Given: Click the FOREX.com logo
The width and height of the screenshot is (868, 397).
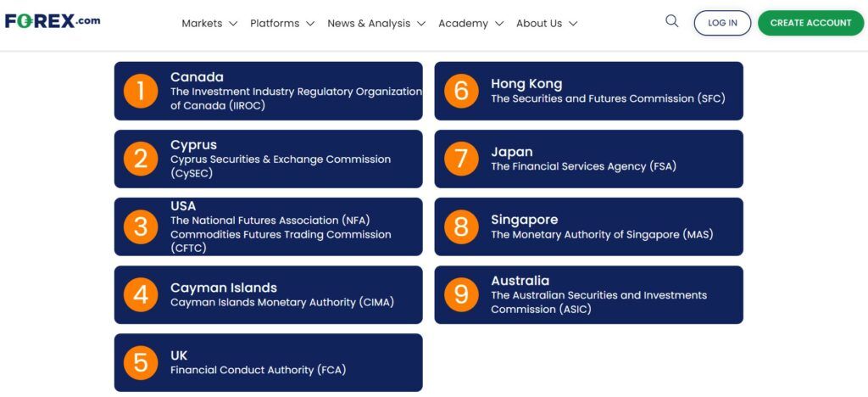Looking at the screenshot, I should [52, 22].
